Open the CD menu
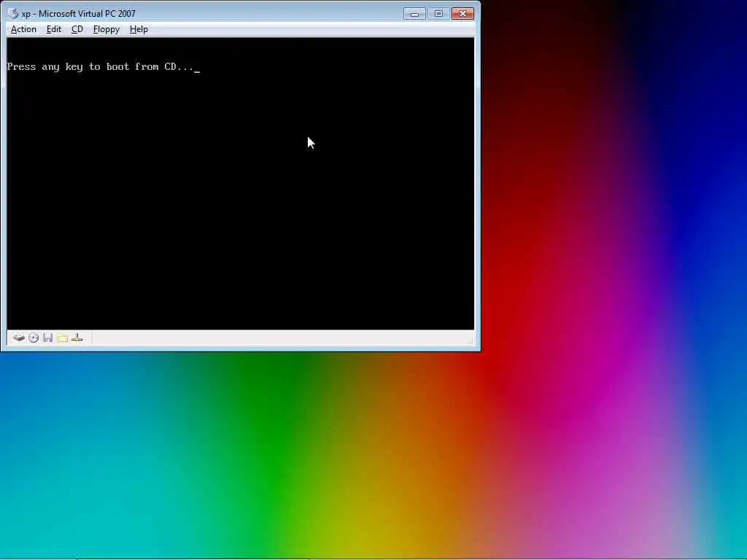Viewport: 747px width, 560px height. 77,29
